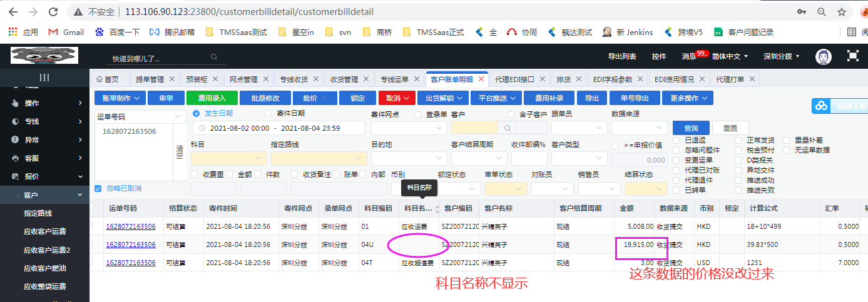Open the 运单号码 type selector
This screenshot has height=302, width=868.
click(140, 117)
